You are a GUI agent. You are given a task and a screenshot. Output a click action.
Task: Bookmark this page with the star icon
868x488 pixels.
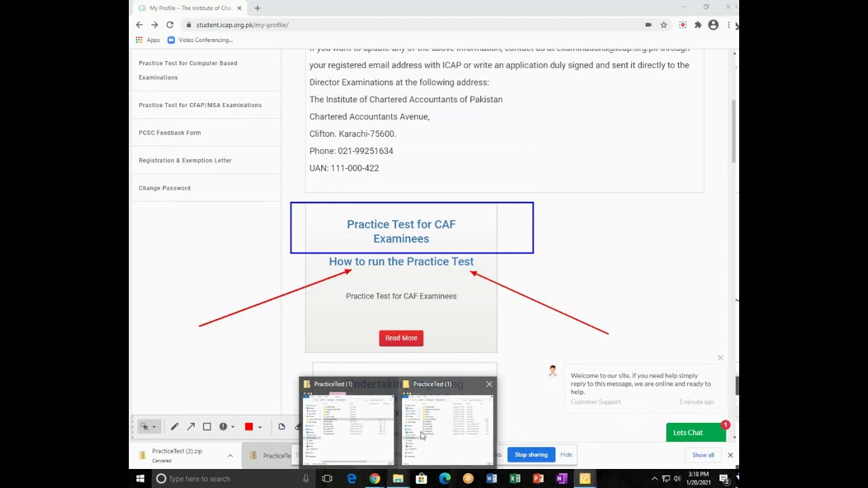[664, 25]
